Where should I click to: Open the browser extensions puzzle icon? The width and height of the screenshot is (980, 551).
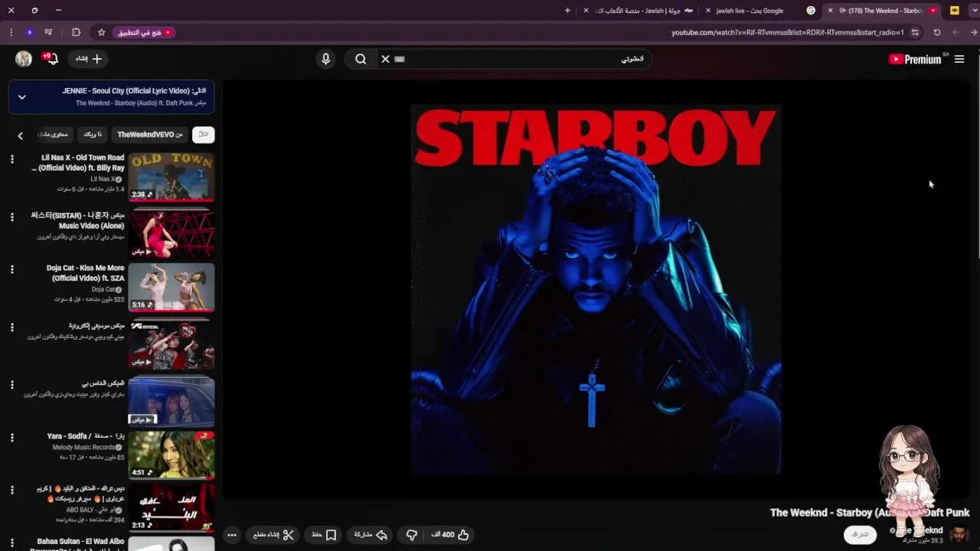tap(76, 32)
